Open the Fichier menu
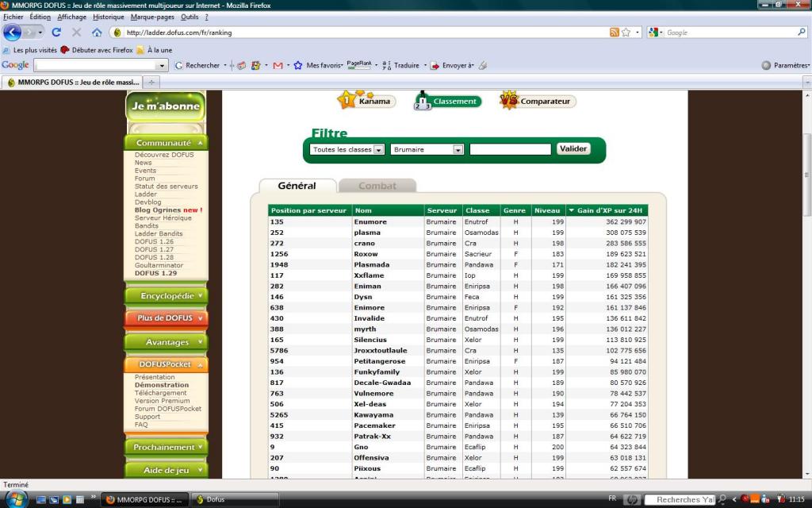This screenshot has height=508, width=812. 13,17
